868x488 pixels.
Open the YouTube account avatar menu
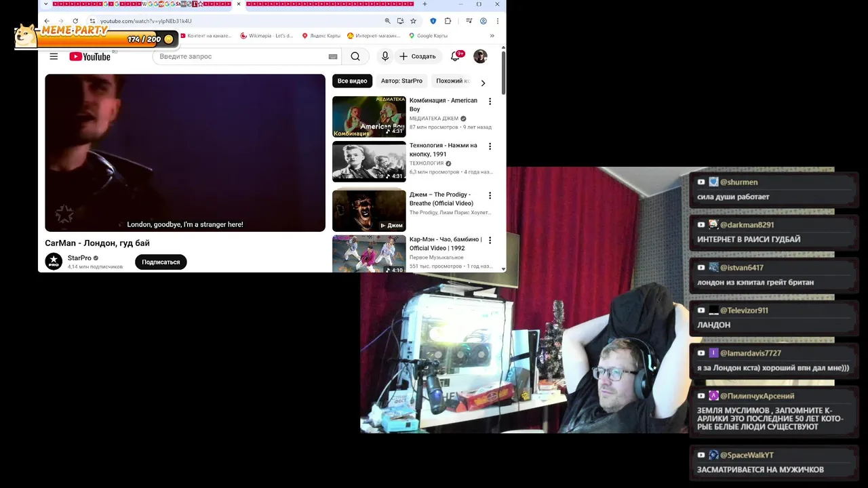[480, 56]
